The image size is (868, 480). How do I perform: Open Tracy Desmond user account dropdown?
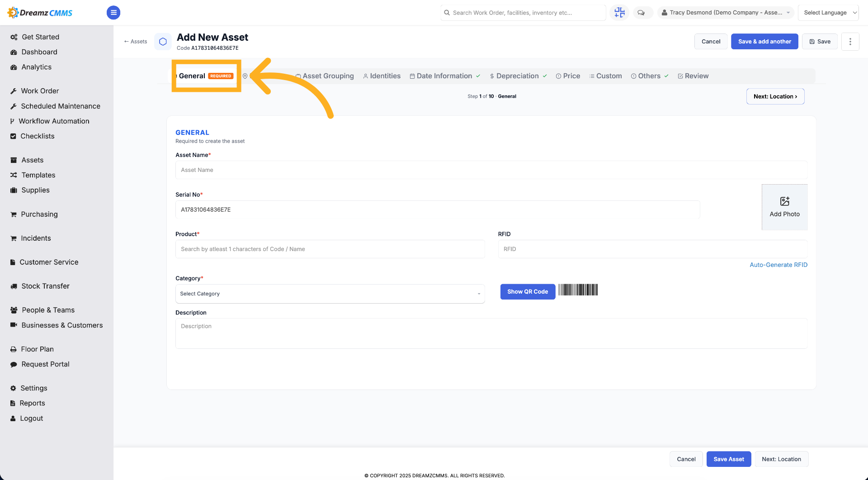726,13
